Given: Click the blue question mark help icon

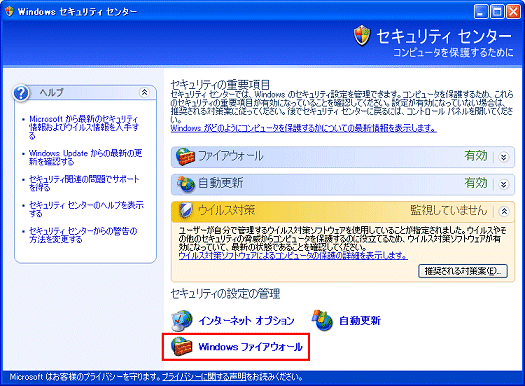Looking at the screenshot, I should tap(21, 93).
